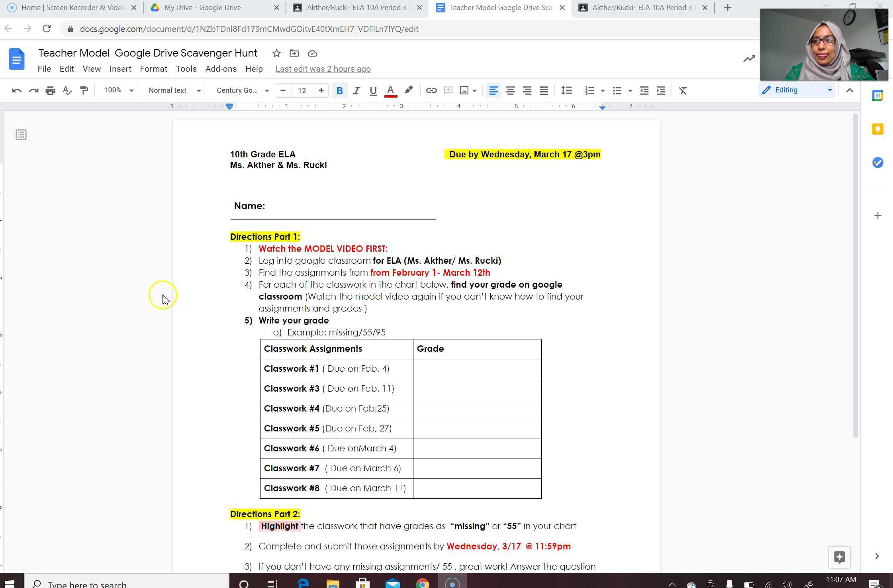Viewport: 893px width, 588px height.
Task: Open File Explorer from the taskbar
Action: [x=333, y=583]
